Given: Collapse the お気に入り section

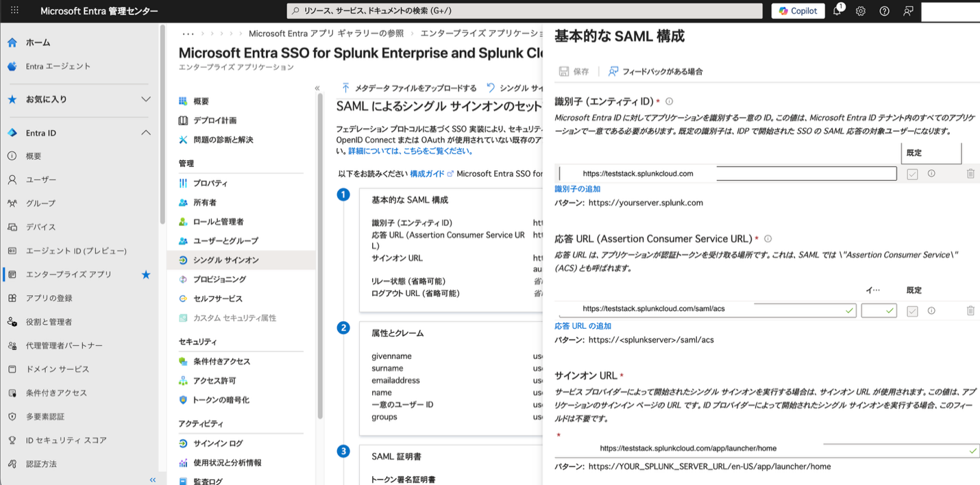Looking at the screenshot, I should (x=146, y=97).
